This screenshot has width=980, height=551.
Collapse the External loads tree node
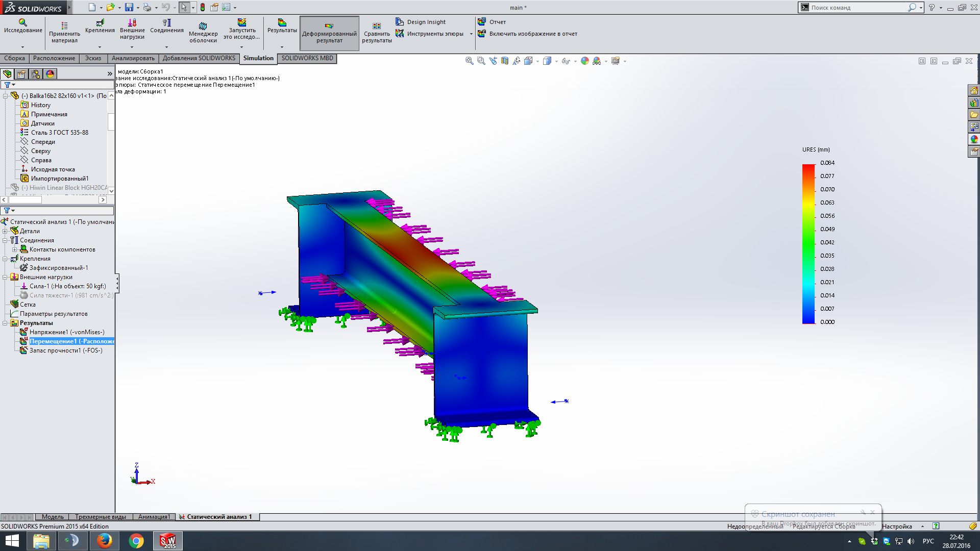pos(5,277)
